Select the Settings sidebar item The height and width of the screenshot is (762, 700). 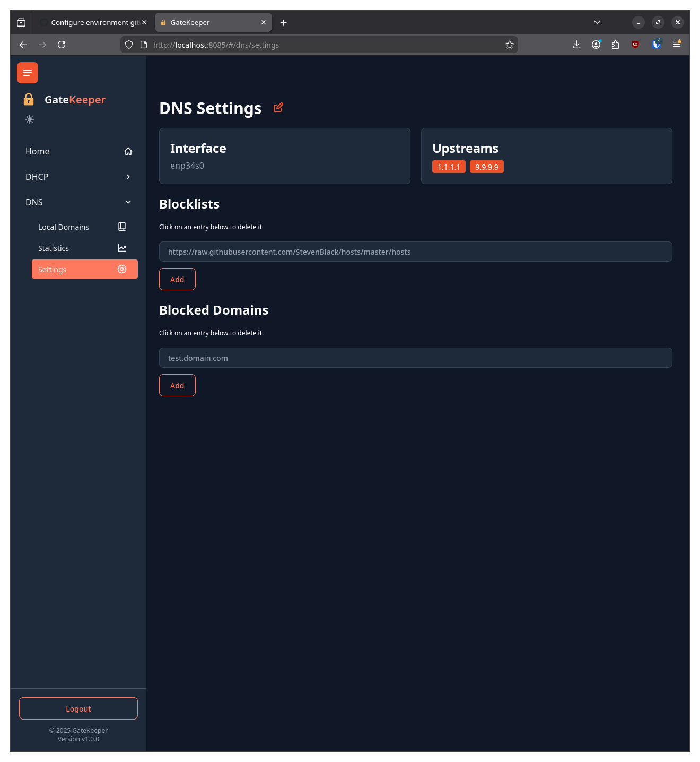84,269
